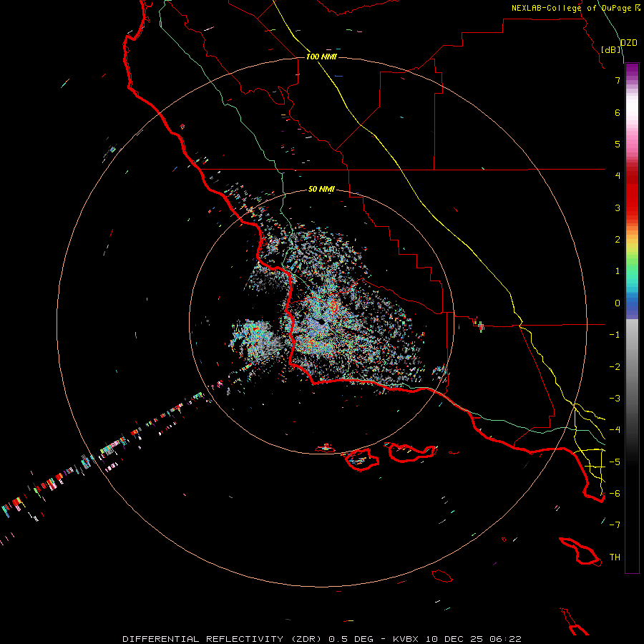Image resolution: width=644 pixels, height=644 pixels.
Task: Click the TH label on legend
Action: [615, 557]
